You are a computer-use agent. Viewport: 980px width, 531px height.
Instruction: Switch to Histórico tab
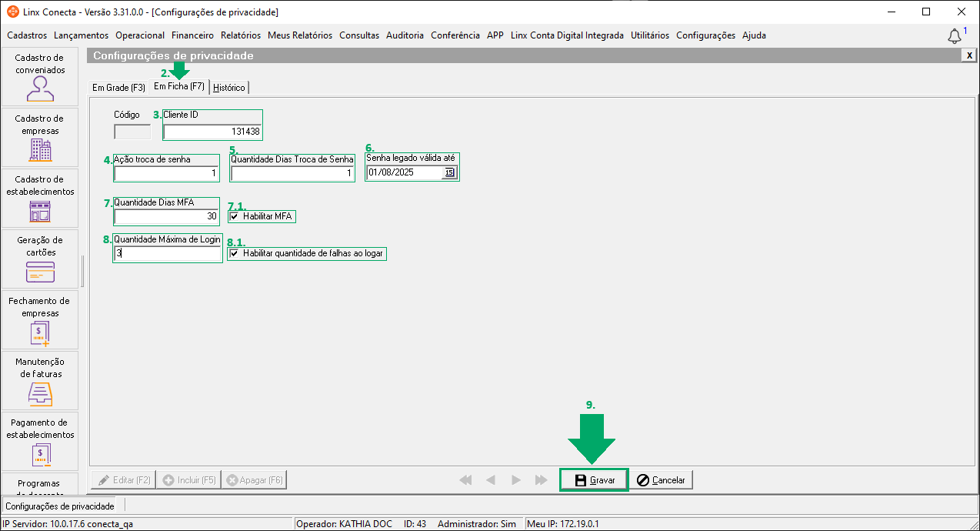229,88
